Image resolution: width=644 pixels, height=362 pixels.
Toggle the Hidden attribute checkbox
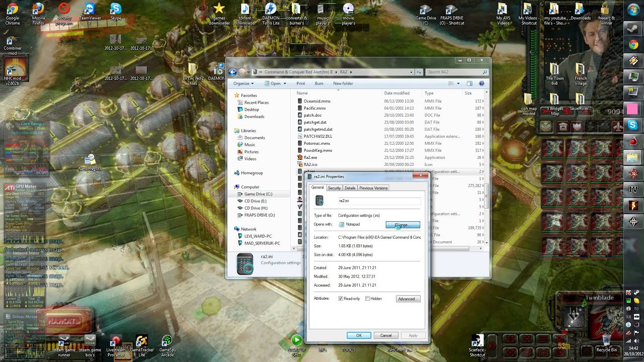coord(367,299)
